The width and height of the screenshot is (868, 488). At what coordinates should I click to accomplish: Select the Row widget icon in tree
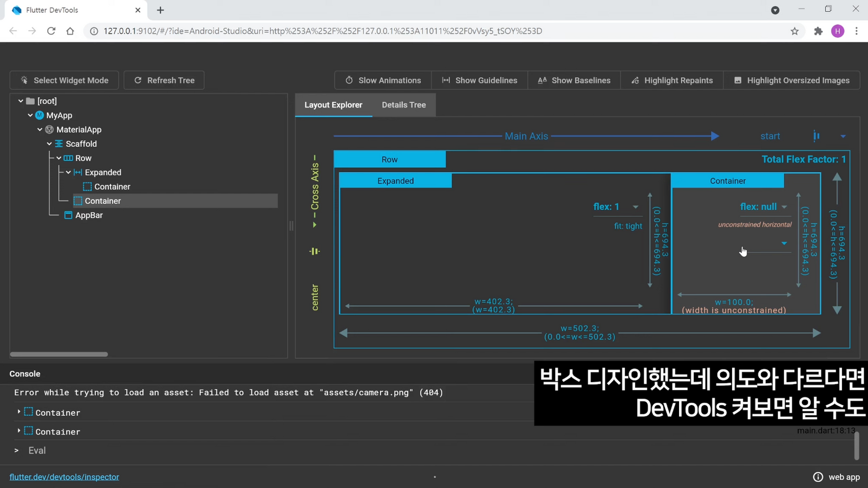pos(68,158)
